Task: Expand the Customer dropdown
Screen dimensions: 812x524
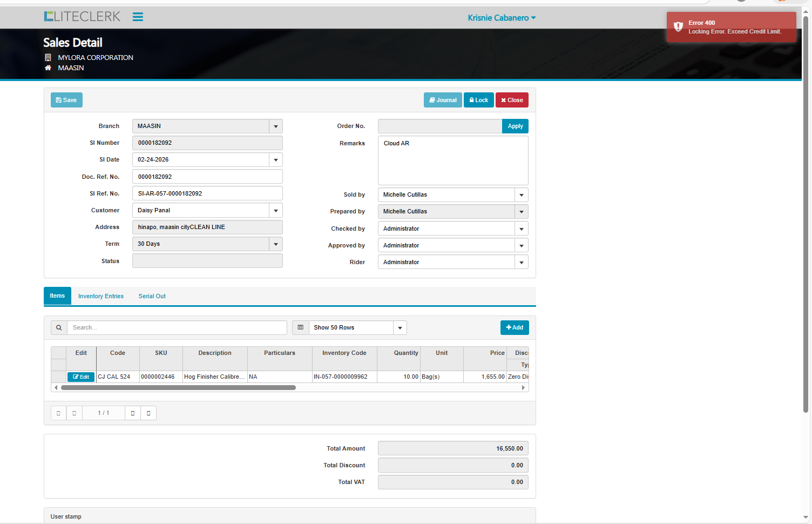Action: [276, 211]
